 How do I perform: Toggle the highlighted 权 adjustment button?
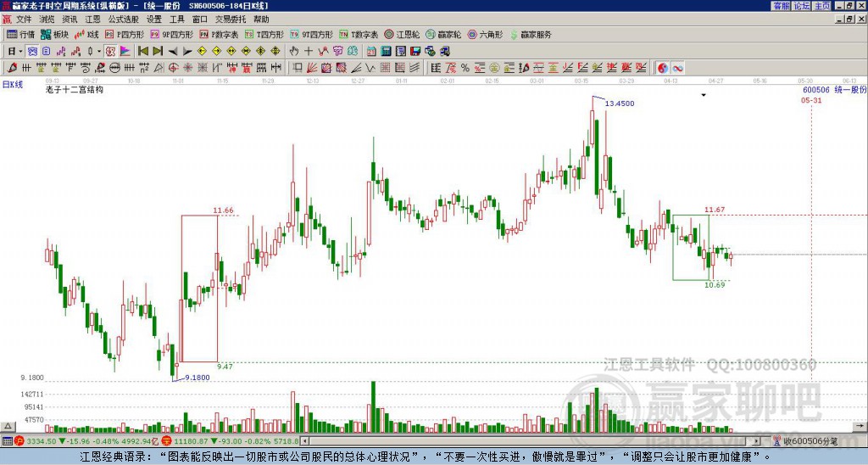(110, 51)
